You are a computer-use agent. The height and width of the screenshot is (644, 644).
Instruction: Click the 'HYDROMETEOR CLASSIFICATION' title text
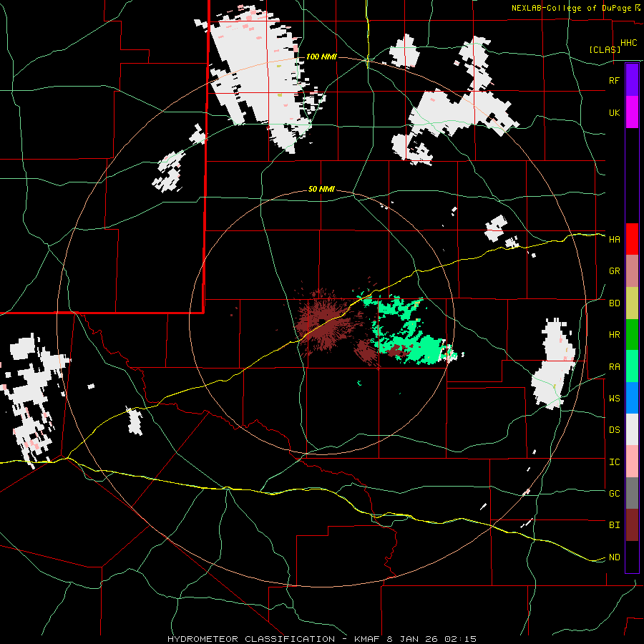tap(251, 639)
